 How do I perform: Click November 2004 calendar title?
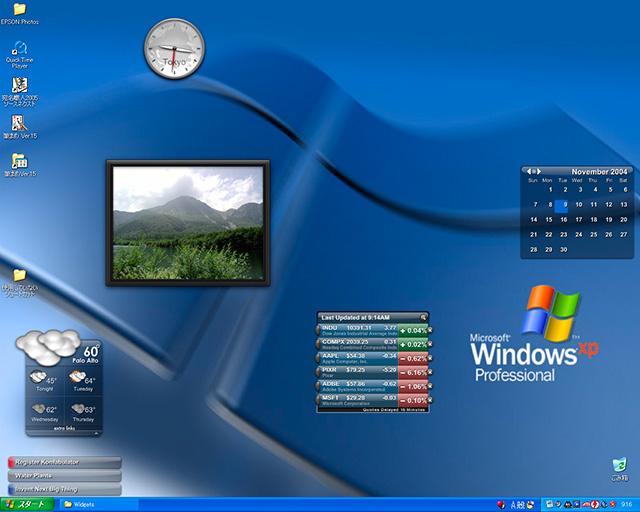tap(599, 171)
